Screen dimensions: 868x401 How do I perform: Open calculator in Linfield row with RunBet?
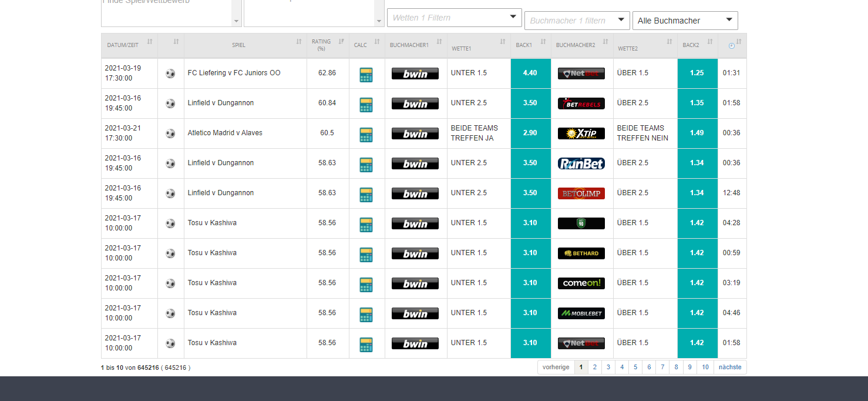(366, 165)
